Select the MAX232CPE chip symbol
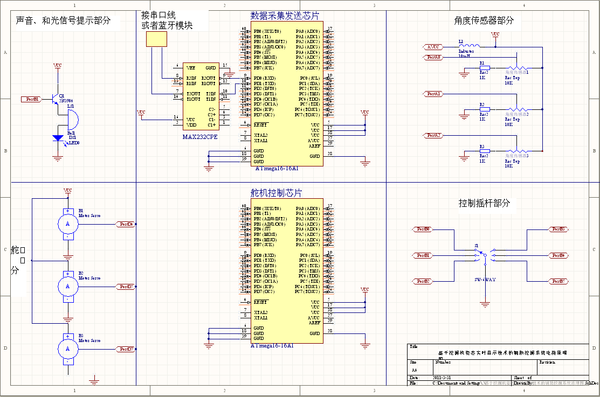 [x=201, y=97]
